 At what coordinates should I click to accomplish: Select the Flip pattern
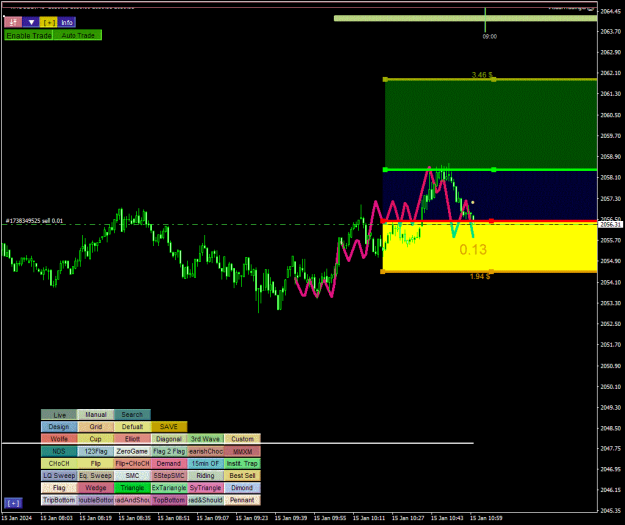point(96,463)
